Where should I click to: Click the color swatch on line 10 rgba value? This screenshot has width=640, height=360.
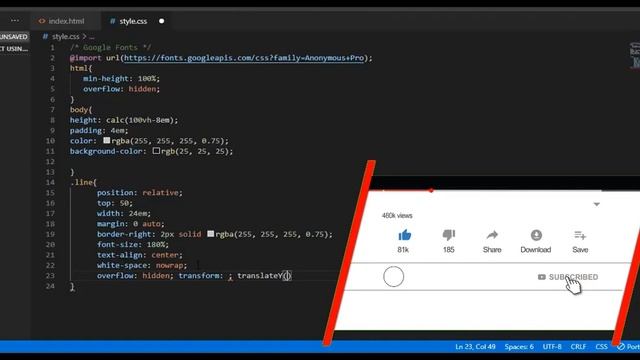[x=107, y=140]
